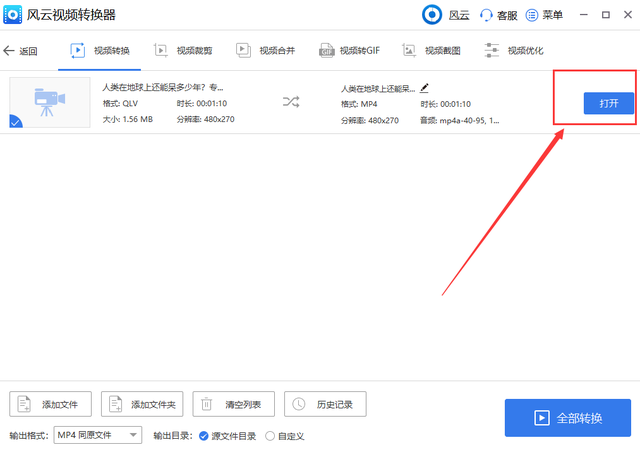Screen dimensions: 640x452
Task: Click 添加文件 button
Action: pos(51,404)
